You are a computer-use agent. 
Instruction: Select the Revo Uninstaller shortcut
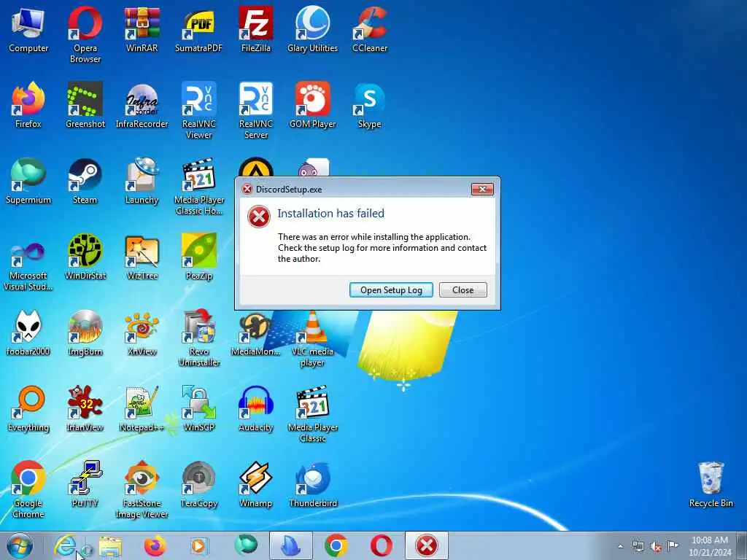(x=198, y=338)
